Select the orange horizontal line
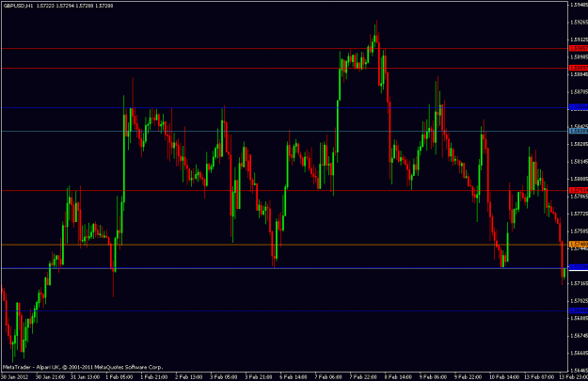 284,245
